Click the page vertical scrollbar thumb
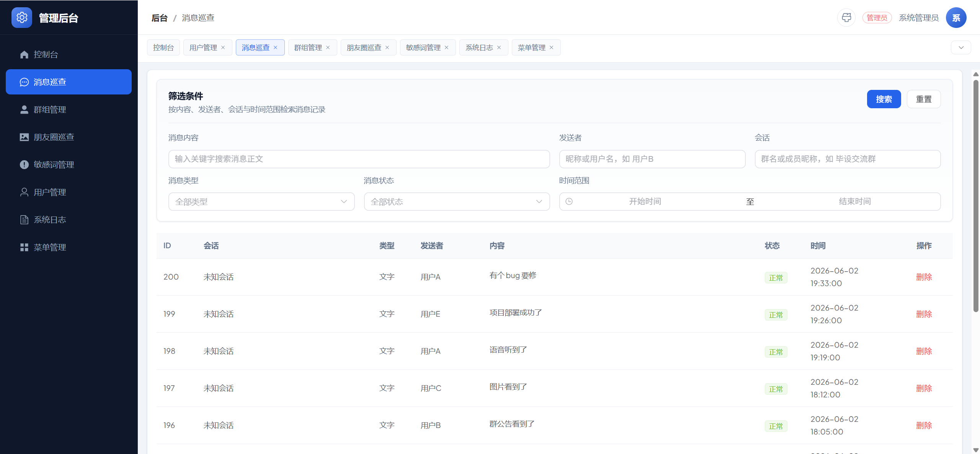 coord(976,196)
